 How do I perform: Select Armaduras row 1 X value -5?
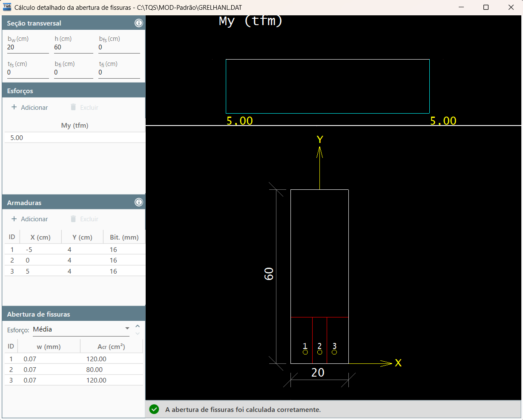click(x=29, y=250)
